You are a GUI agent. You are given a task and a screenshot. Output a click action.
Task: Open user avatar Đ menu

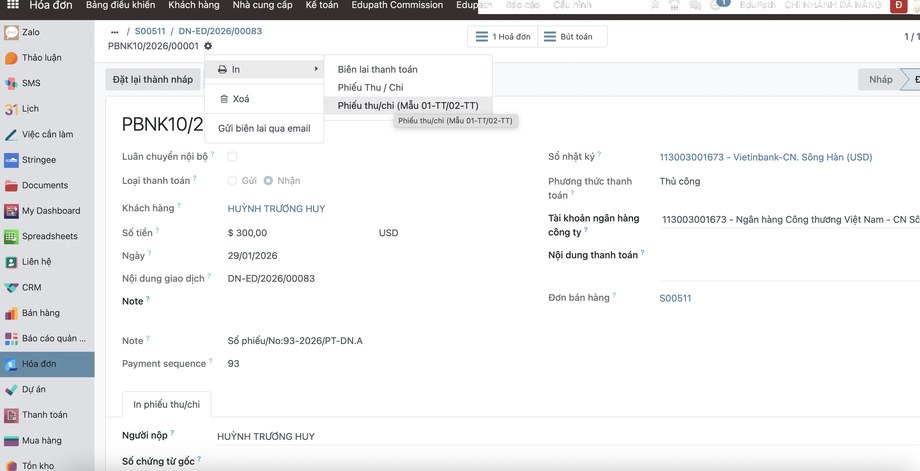(x=898, y=5)
